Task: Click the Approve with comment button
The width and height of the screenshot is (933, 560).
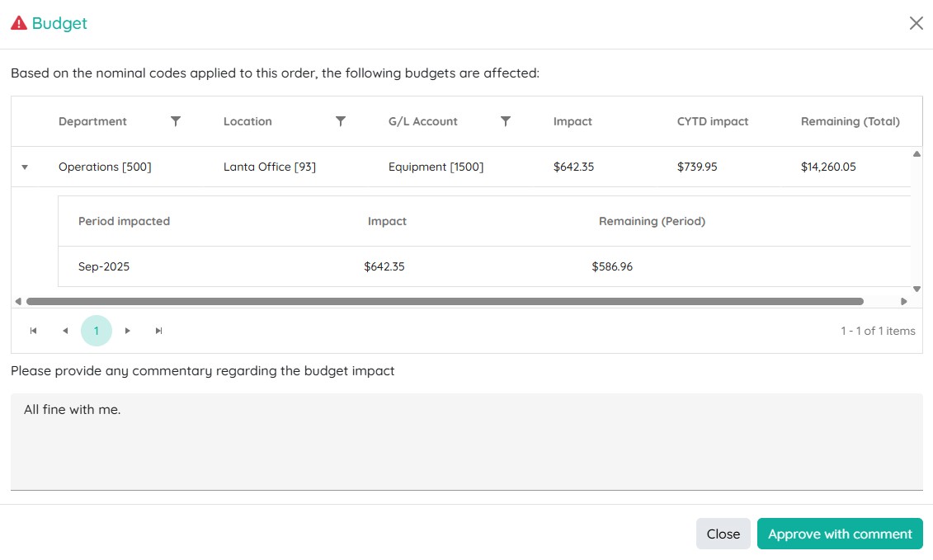Action: click(x=840, y=534)
